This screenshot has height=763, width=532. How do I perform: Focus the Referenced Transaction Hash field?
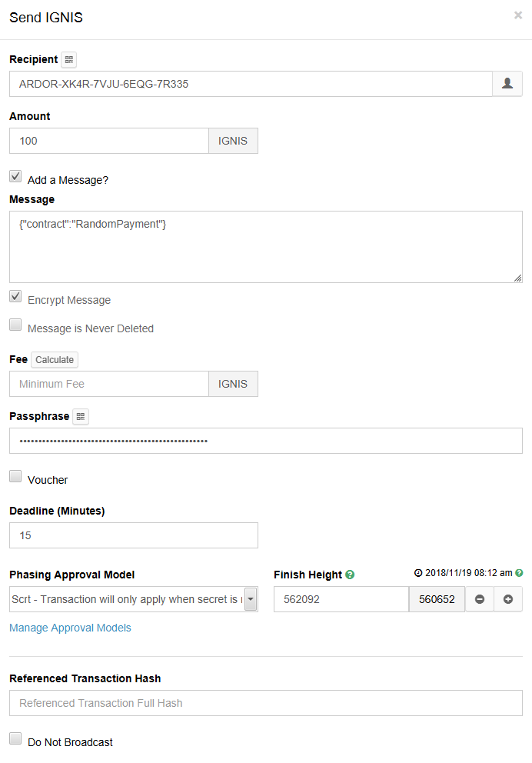265,703
